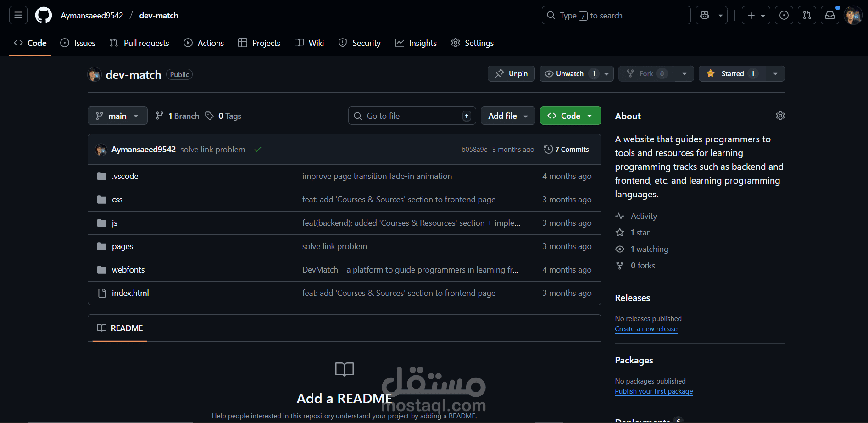Unpin the dev-match repository
This screenshot has width=868, height=423.
pos(511,74)
